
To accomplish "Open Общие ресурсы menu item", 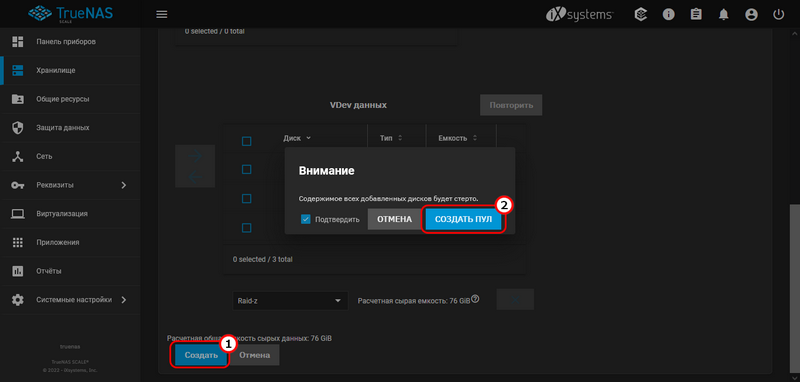I will (70, 99).
